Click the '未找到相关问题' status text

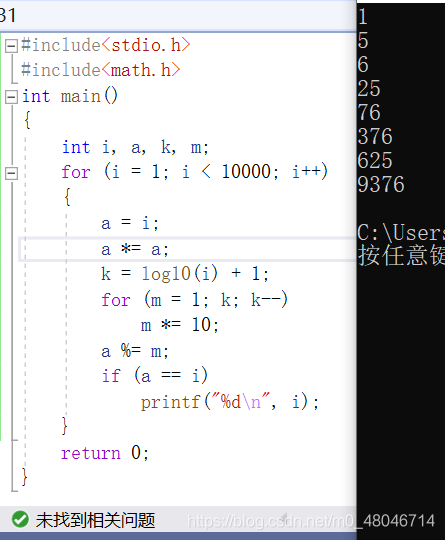[x=95, y=520]
